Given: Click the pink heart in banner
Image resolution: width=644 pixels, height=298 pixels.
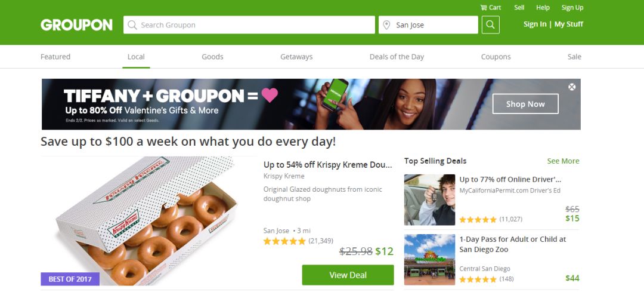Looking at the screenshot, I should tap(270, 96).
